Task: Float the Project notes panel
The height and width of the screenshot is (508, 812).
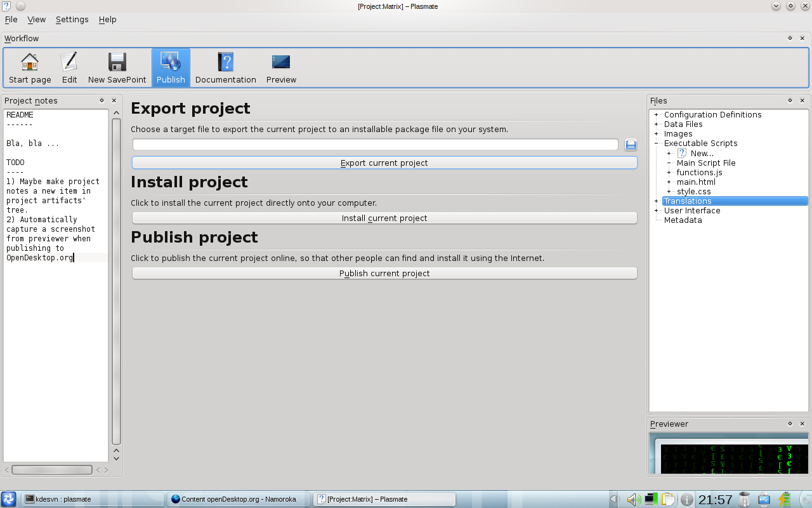Action: pyautogui.click(x=101, y=100)
